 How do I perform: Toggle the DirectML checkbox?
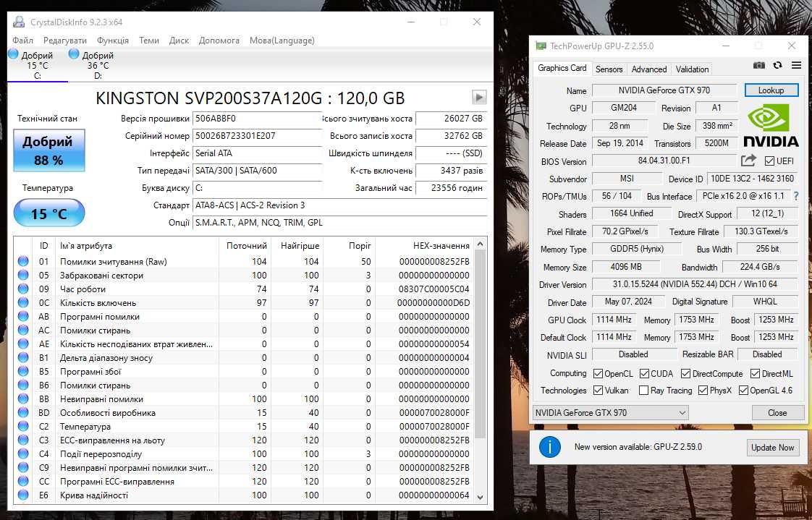coord(755,374)
